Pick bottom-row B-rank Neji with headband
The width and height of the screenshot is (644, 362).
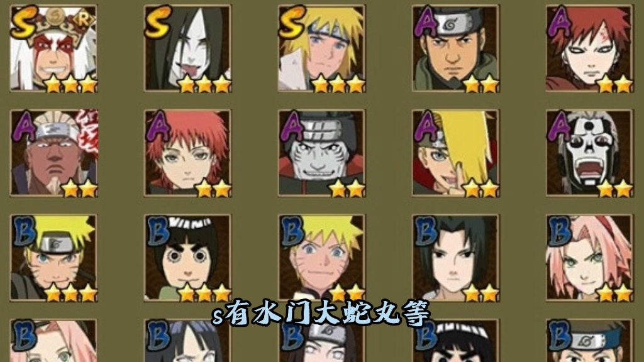click(321, 341)
